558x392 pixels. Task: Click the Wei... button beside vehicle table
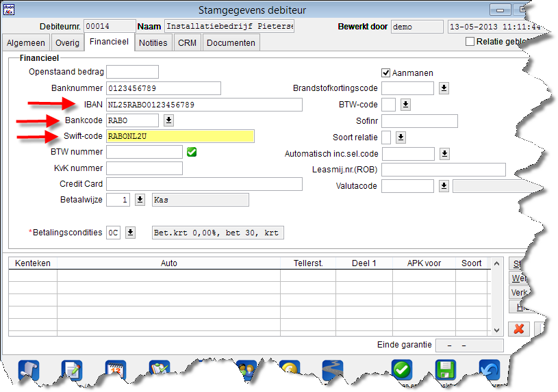coord(518,278)
